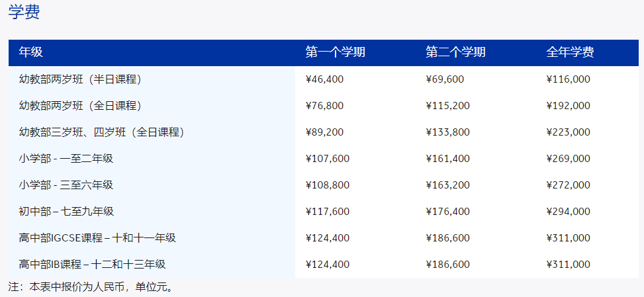The width and height of the screenshot is (644, 297).
Task: Click the 学费 heading
Action: pos(24,13)
